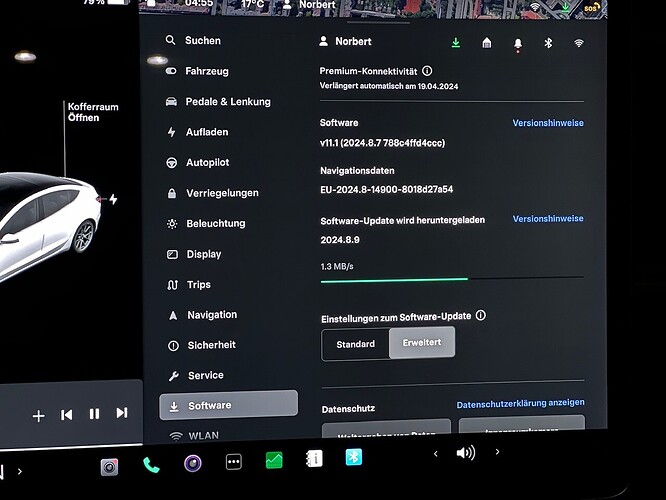Open the phone app
This screenshot has height=500, width=666.
click(151, 465)
